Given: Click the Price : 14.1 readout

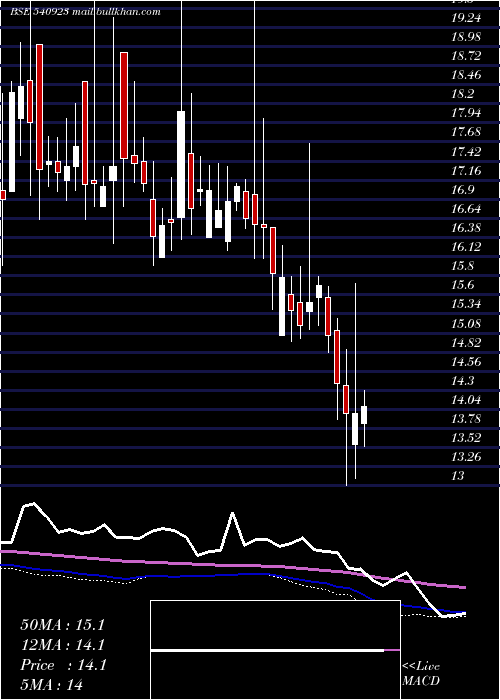Looking at the screenshot, I should 63,665.
